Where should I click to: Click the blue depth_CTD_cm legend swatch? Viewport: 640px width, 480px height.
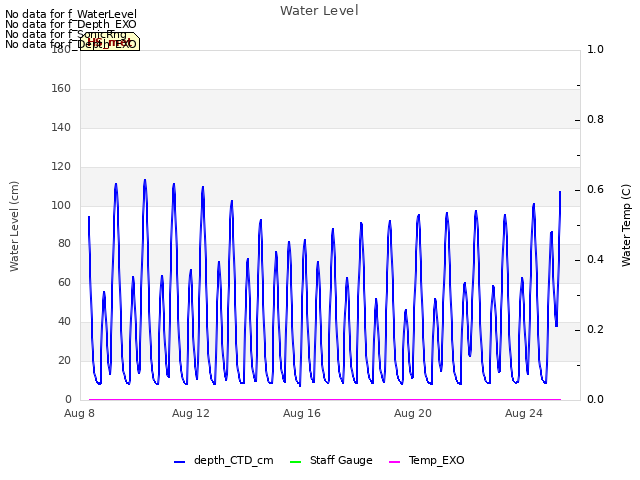[180, 462]
